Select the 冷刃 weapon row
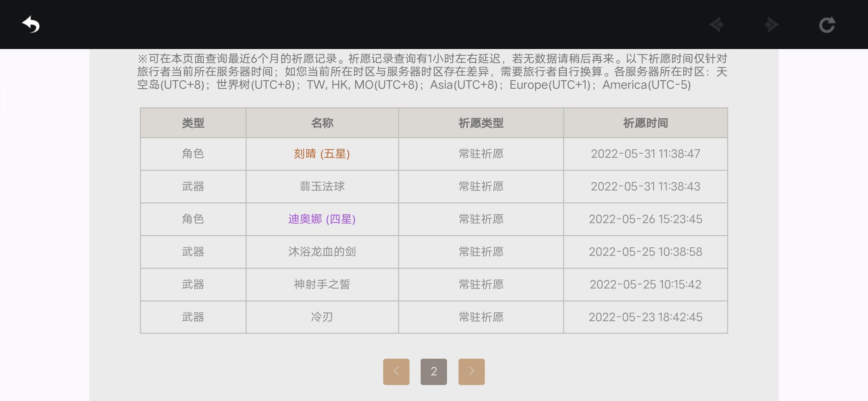This screenshot has height=401, width=868. tap(434, 317)
